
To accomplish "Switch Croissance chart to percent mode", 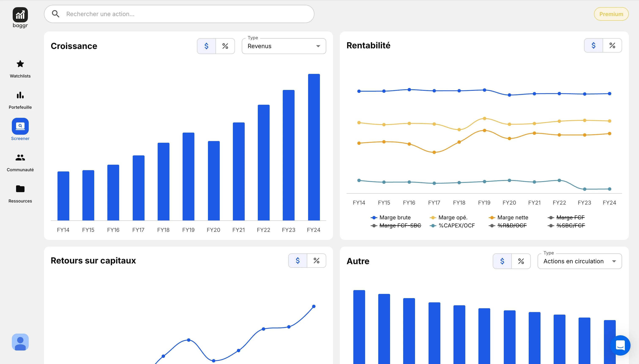I will (x=225, y=46).
